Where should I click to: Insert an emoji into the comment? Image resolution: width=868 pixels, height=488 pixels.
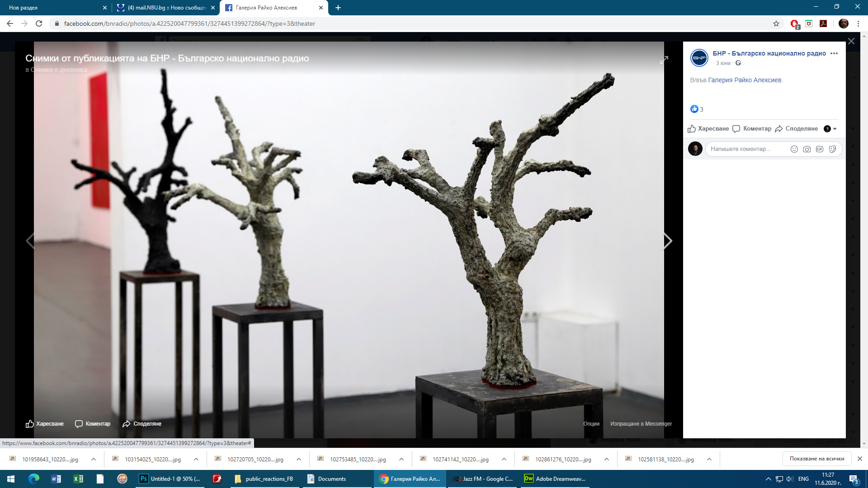point(794,149)
